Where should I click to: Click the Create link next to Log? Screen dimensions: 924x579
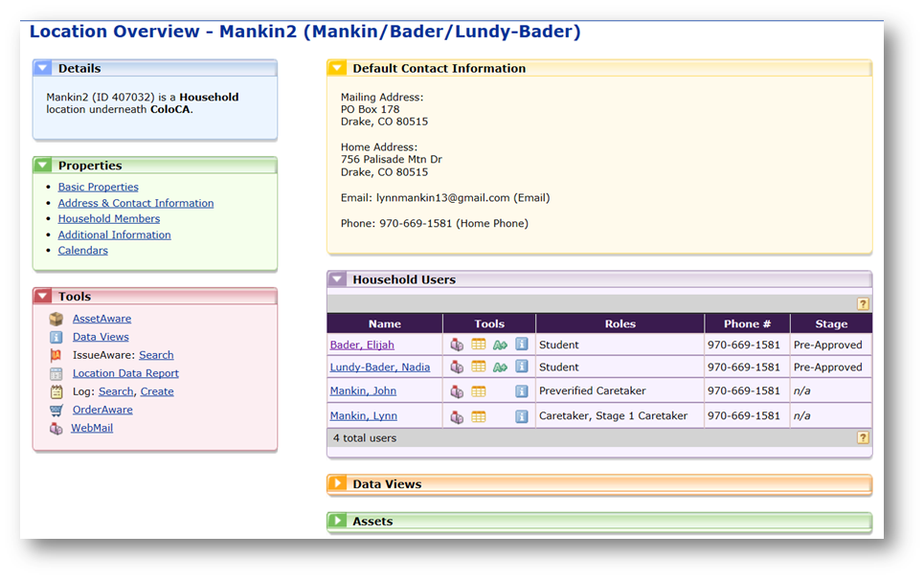click(x=157, y=391)
